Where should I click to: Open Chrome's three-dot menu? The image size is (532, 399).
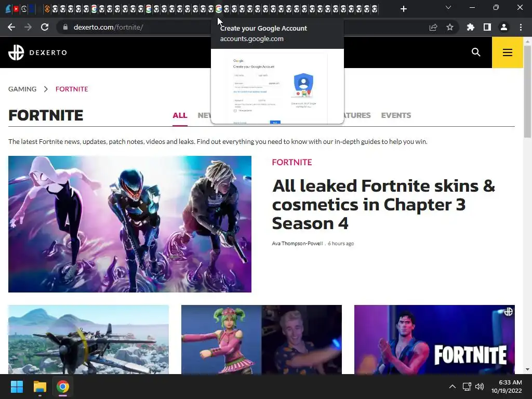(x=521, y=27)
